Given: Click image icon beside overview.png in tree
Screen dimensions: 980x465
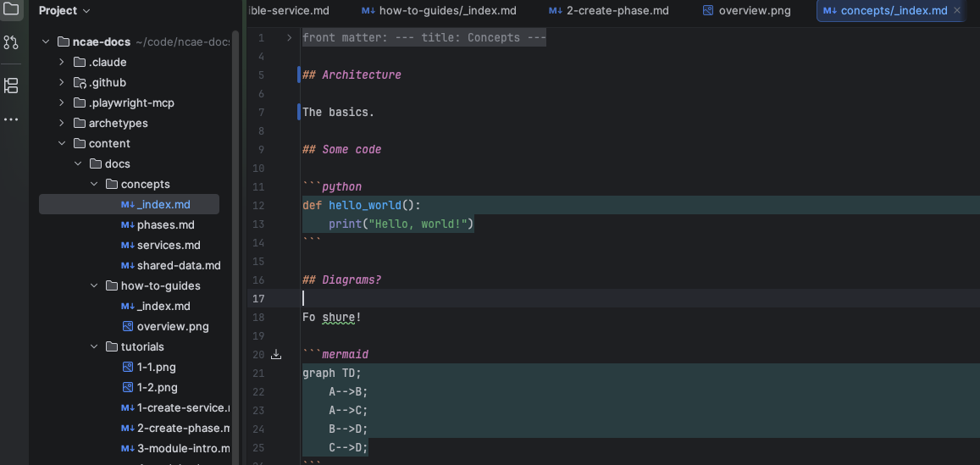Looking at the screenshot, I should pyautogui.click(x=128, y=326).
